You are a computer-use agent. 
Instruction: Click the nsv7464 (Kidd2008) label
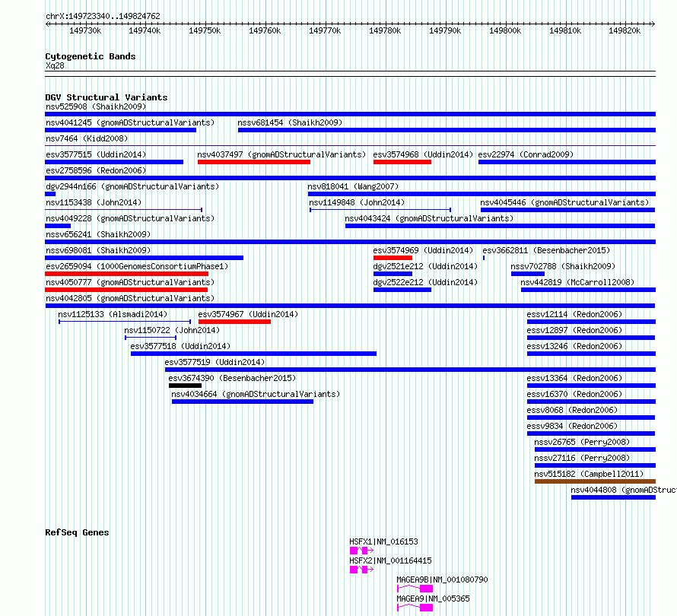coord(87,138)
